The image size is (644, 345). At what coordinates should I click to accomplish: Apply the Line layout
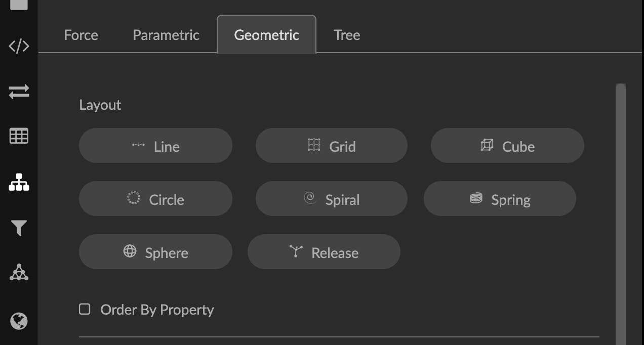click(155, 146)
